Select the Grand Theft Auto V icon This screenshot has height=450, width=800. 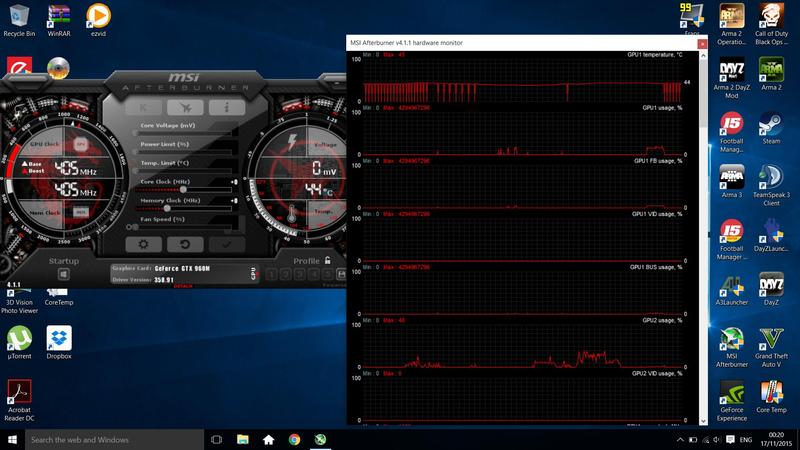[771, 347]
